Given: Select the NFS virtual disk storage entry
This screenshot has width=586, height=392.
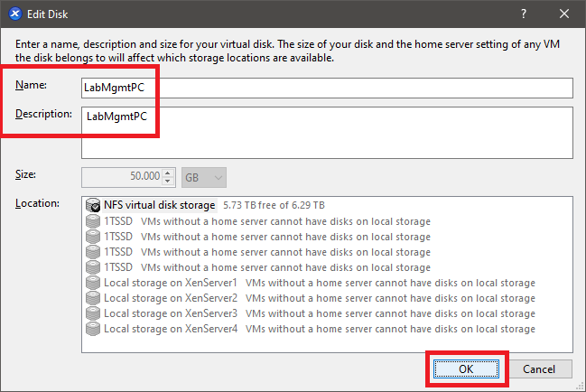Looking at the screenshot, I should (x=159, y=206).
